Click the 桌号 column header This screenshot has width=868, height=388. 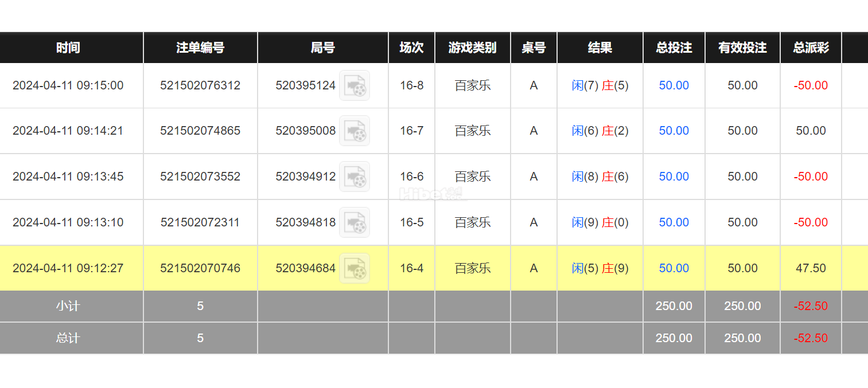coord(534,48)
